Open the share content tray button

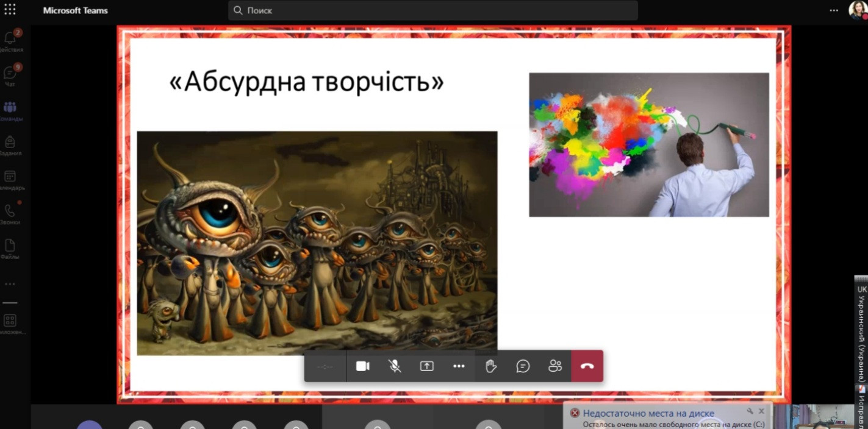427,366
